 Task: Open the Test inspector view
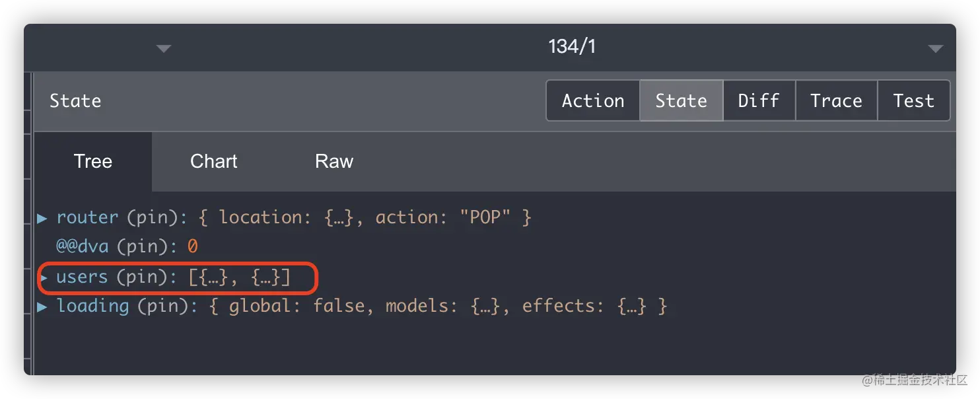point(913,100)
